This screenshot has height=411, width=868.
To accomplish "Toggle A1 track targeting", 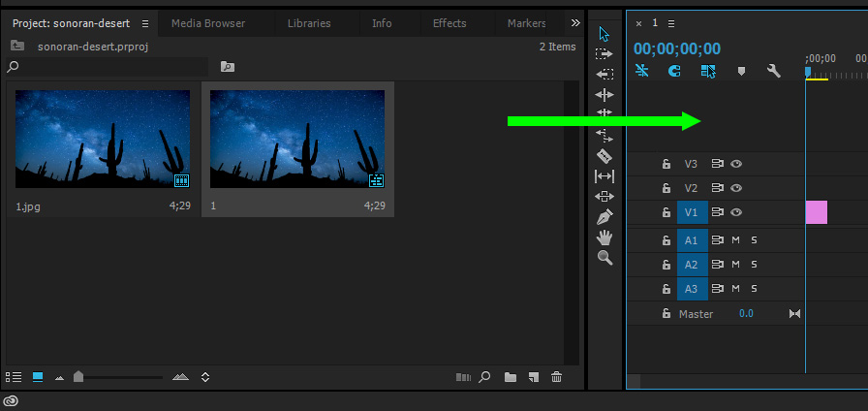I will point(693,240).
